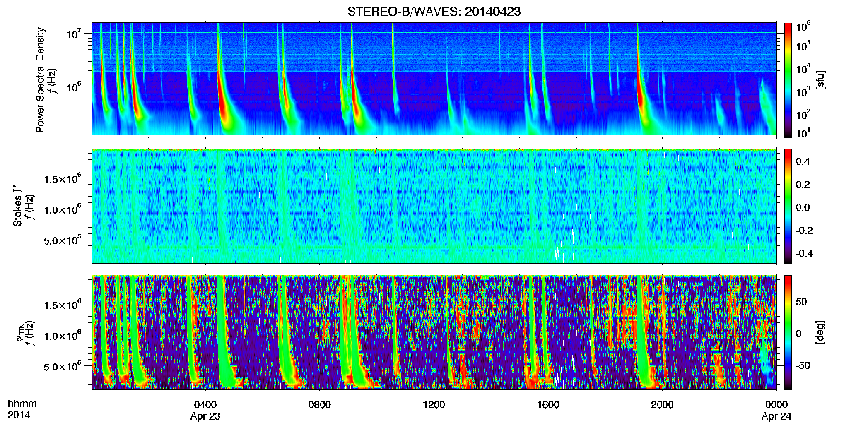
Task: Select the "-50" label on degrees colorbar
Action: (803, 366)
